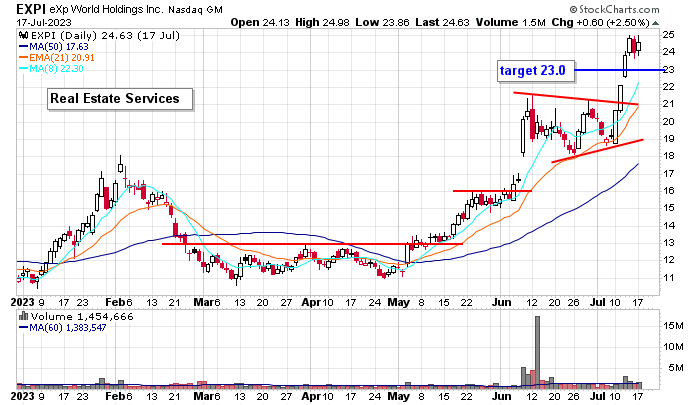Click the StockCharts.com copyright label
The width and height of the screenshot is (700, 405).
614,9
